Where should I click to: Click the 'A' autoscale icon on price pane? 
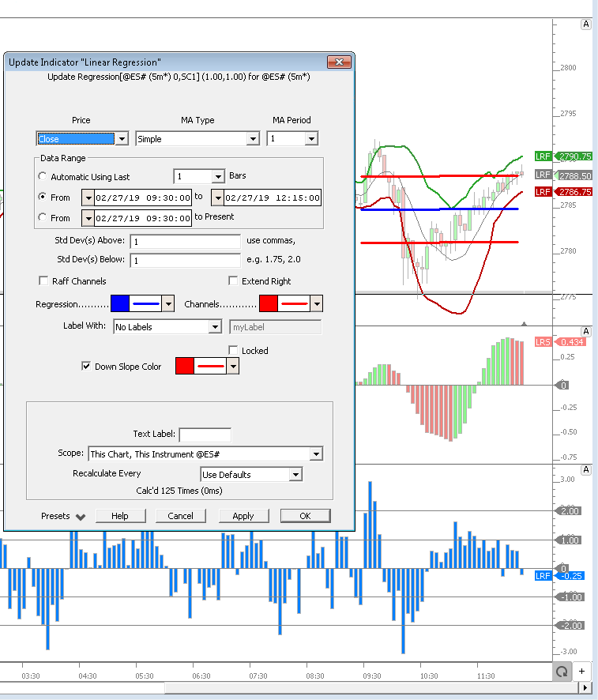point(585,24)
